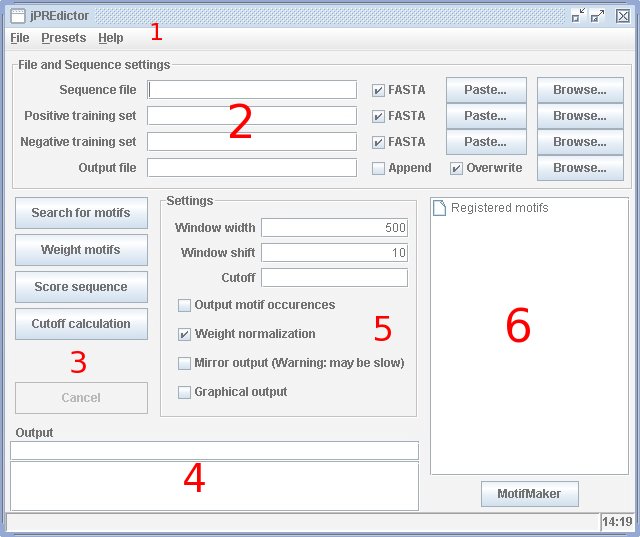Click the minimize window icon
640x537 pixels.
tap(578, 16)
